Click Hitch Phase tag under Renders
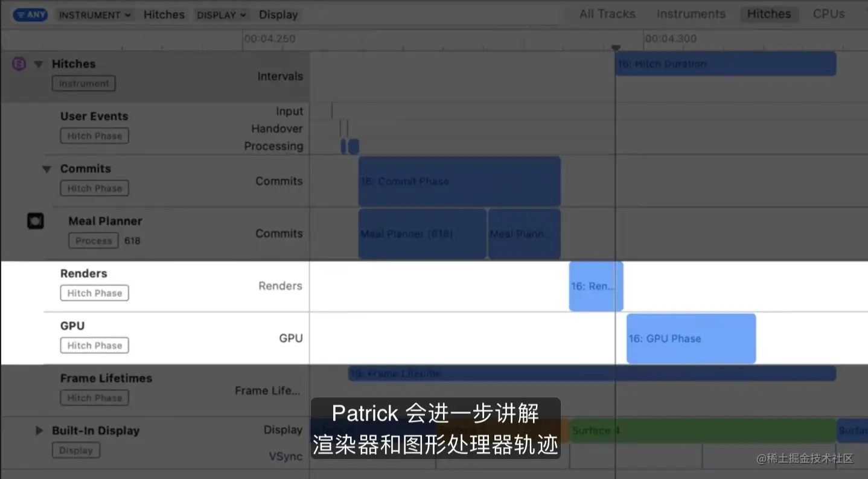Image resolution: width=868 pixels, height=479 pixels. (95, 293)
